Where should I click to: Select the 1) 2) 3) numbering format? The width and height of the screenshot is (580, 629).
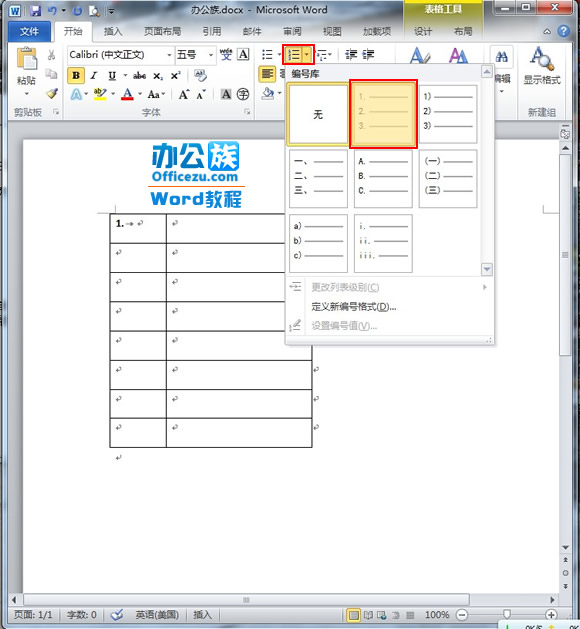[x=448, y=114]
